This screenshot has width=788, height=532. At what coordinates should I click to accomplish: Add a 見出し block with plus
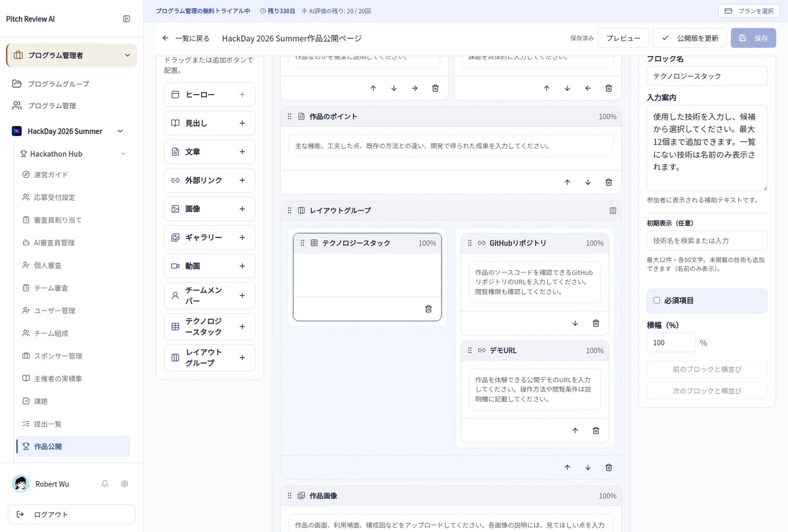242,123
